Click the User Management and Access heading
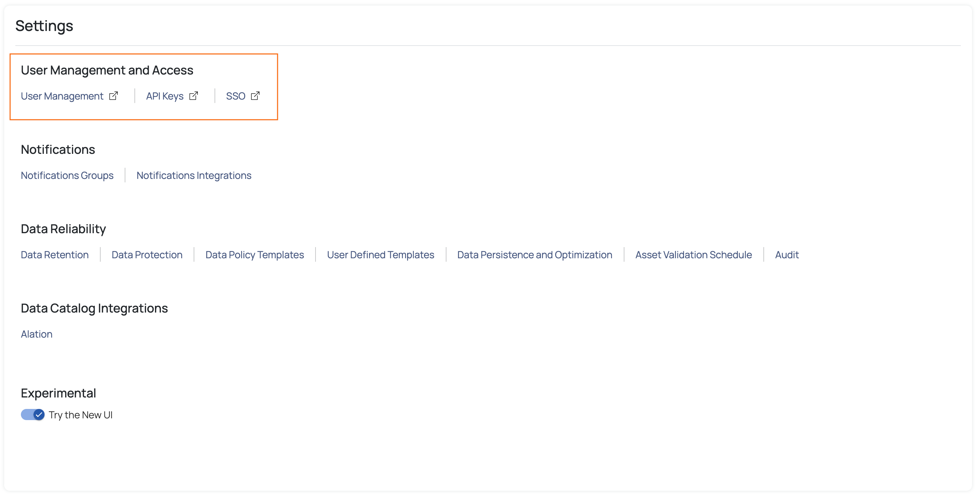The width and height of the screenshot is (980, 497). click(x=107, y=70)
